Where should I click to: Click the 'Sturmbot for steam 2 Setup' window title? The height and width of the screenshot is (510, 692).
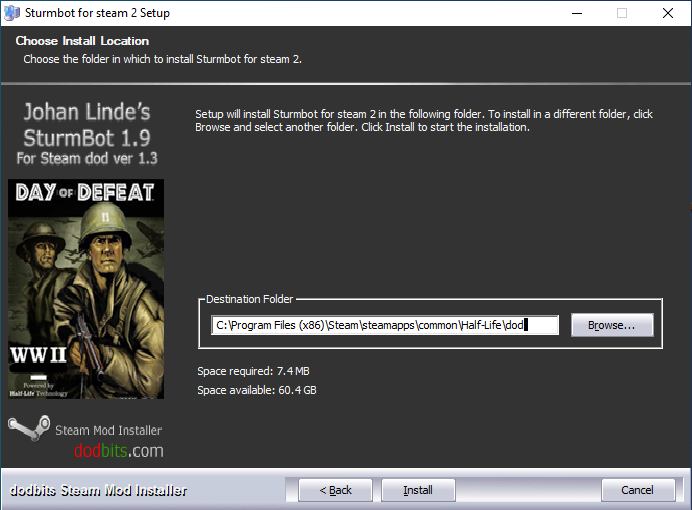click(97, 13)
